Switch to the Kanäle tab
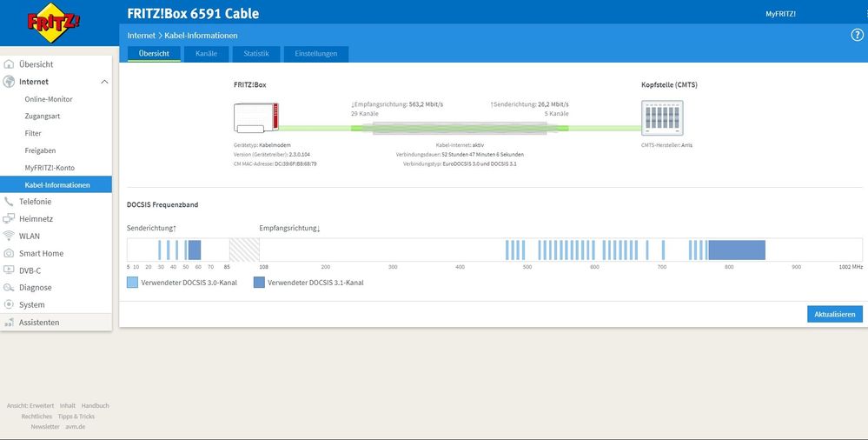This screenshot has width=868, height=440. coord(207,54)
